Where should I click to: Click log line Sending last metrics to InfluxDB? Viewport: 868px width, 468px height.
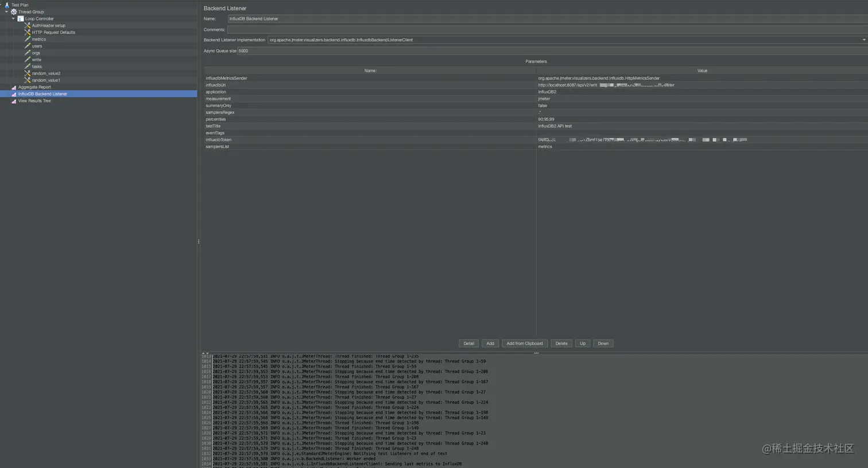(x=337, y=464)
